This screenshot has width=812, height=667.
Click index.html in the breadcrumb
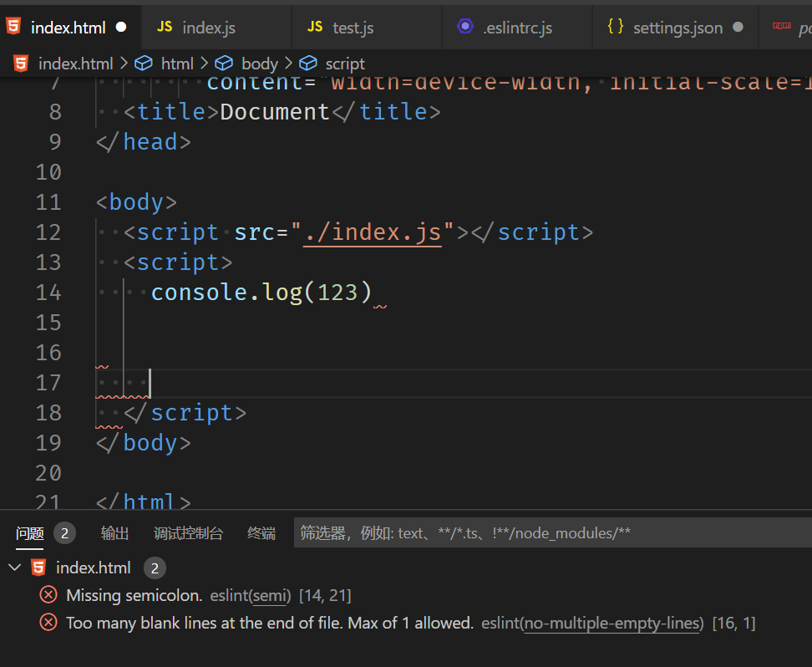[76, 64]
